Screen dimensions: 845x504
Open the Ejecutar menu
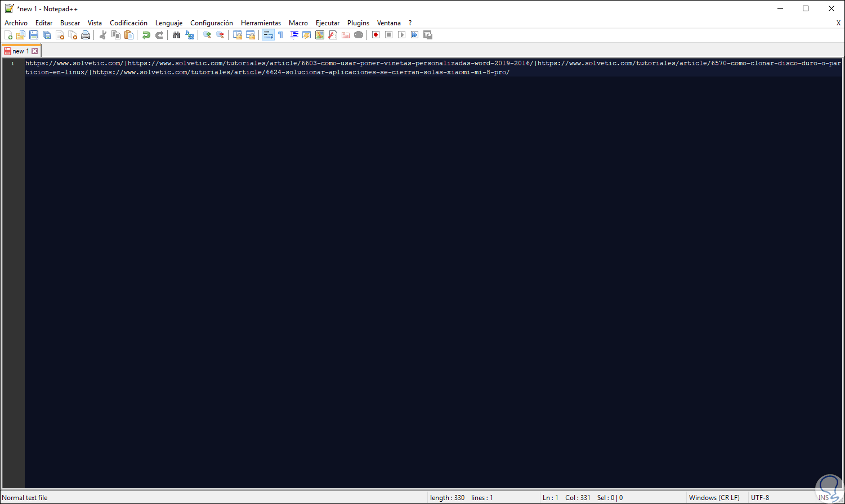(328, 23)
